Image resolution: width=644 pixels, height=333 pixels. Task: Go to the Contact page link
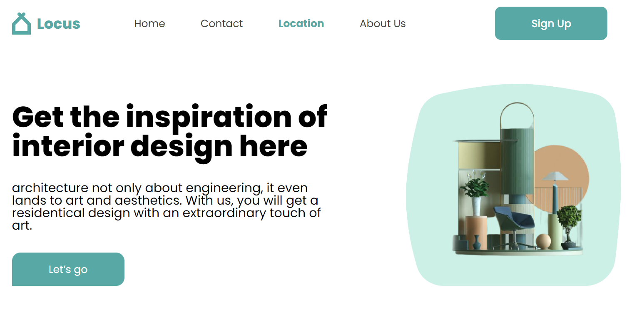coord(221,24)
